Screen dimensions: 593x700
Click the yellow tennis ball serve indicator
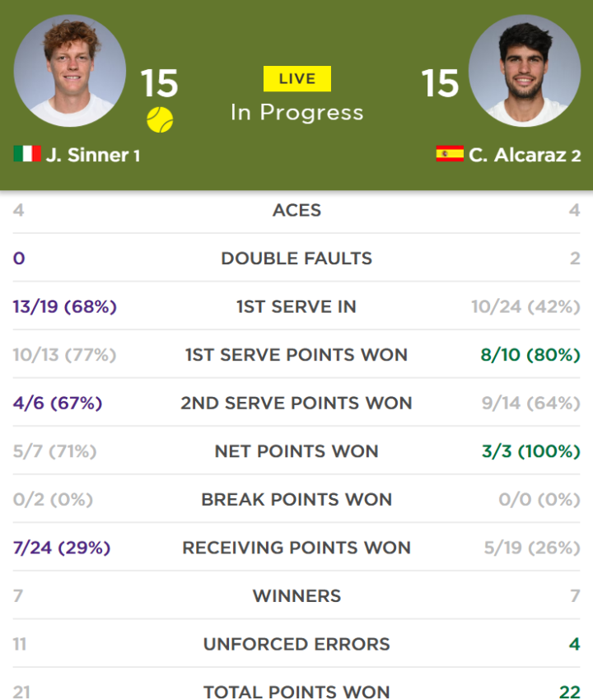click(x=160, y=119)
